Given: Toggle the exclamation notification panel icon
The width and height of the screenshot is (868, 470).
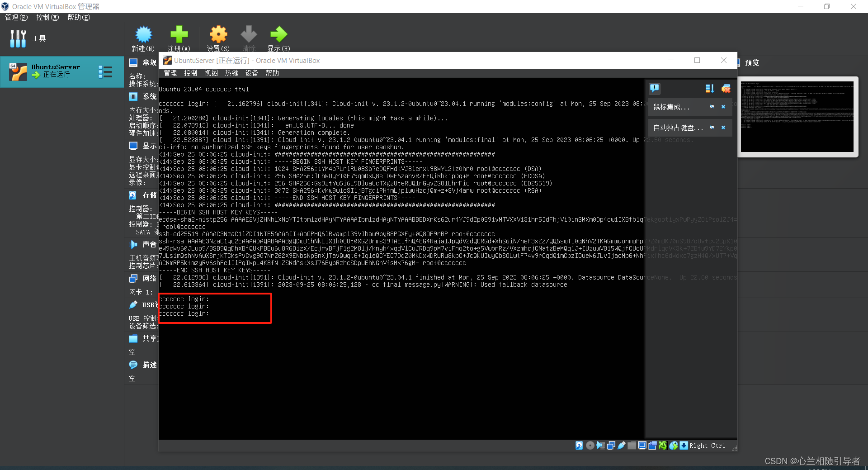Looking at the screenshot, I should tap(654, 89).
